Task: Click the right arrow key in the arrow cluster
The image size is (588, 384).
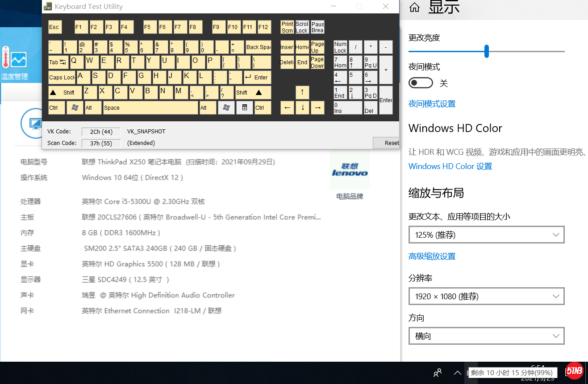Action: (x=317, y=107)
